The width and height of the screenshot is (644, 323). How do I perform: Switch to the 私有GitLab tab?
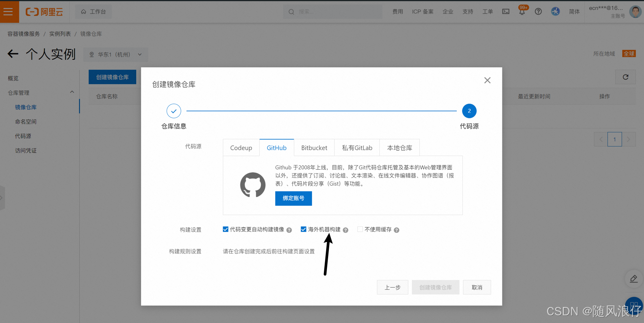357,148
